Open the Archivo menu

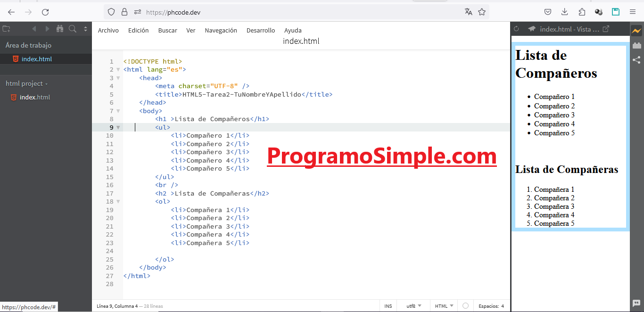click(x=108, y=30)
